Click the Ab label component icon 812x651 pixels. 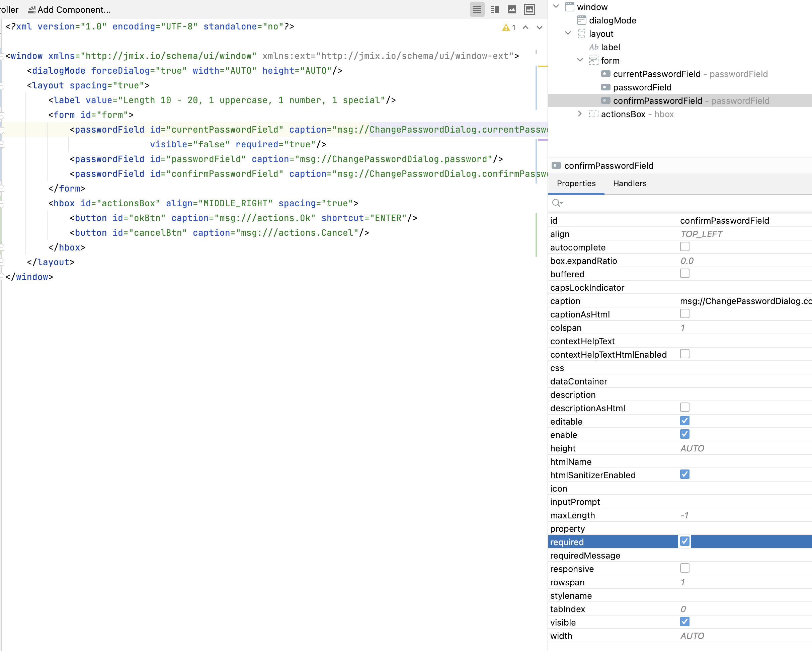point(593,47)
